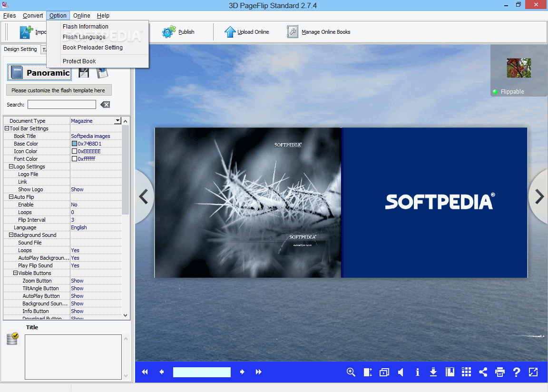548x392 pixels.
Task: Click the database icon beside Title box
Action: (x=12, y=339)
